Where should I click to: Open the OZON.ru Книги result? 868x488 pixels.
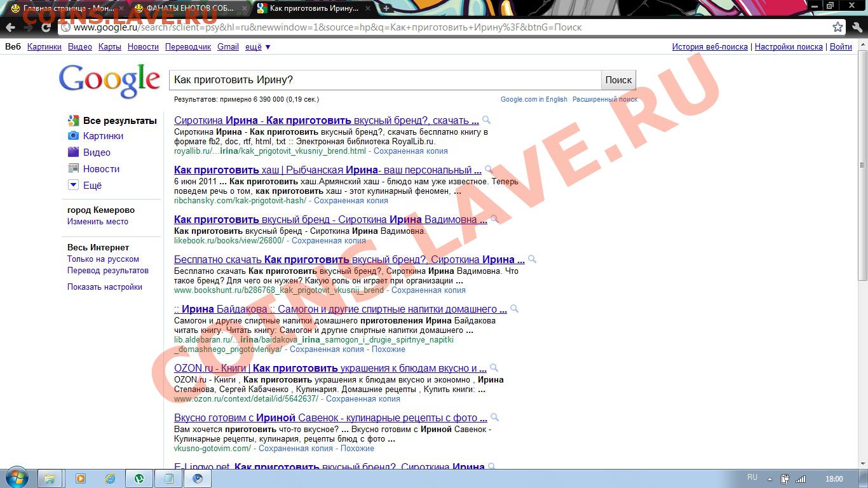[330, 368]
